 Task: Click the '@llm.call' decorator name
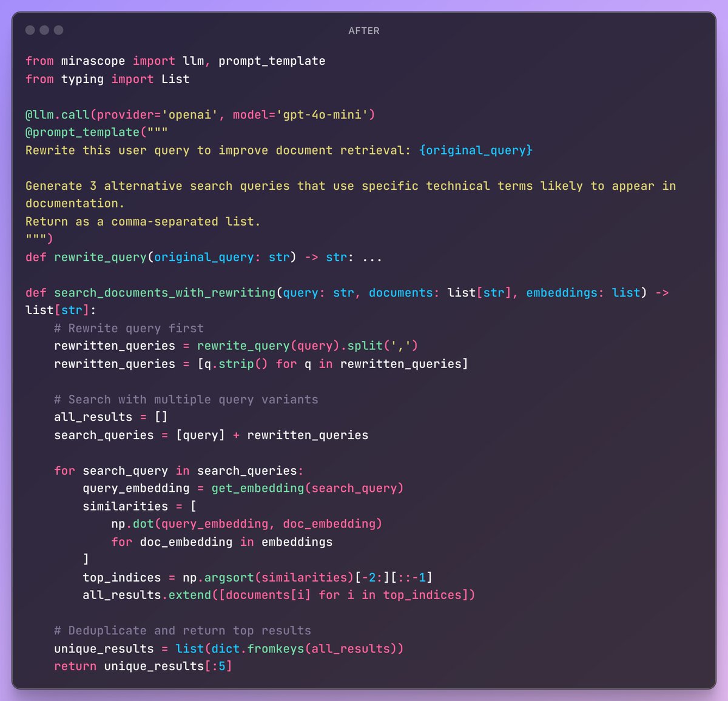(58, 115)
